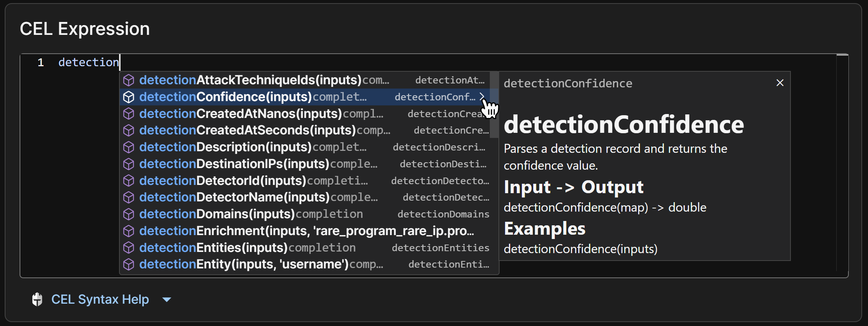Click the shield icon next to CEL Syntax Help
Viewport: 868px width, 326px height.
tap(37, 299)
